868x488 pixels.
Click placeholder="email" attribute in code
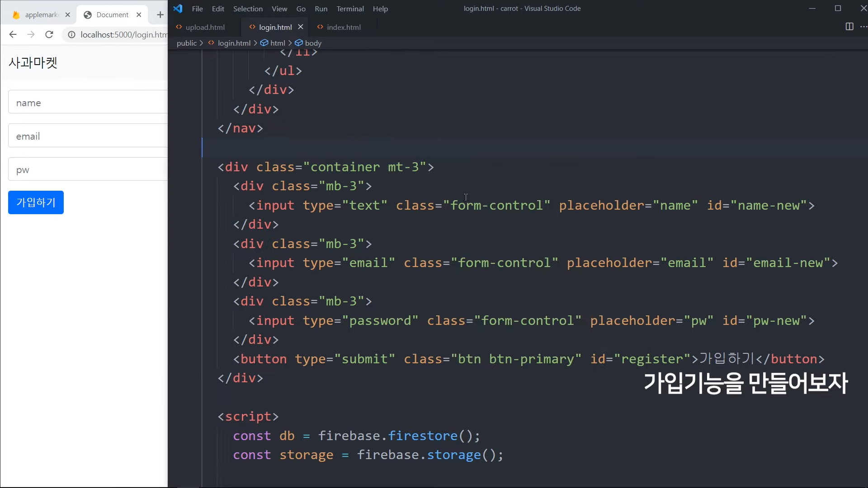pyautogui.click(x=640, y=263)
